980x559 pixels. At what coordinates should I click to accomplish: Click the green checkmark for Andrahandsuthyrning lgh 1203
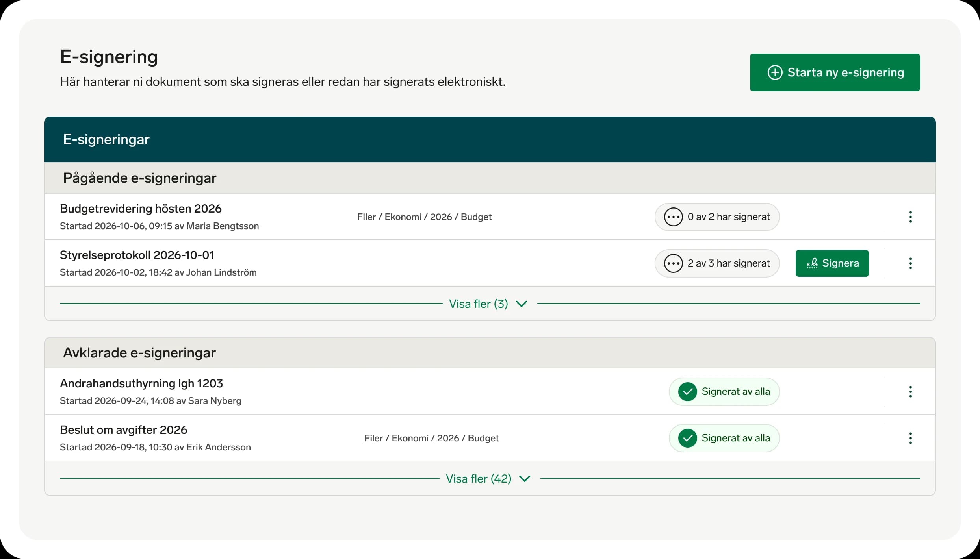688,392
